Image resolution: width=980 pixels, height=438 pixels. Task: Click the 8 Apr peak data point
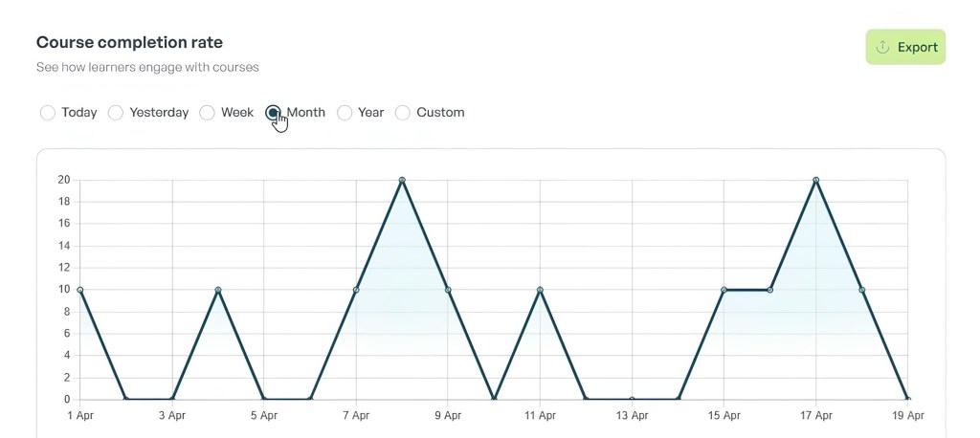pyautogui.click(x=402, y=180)
